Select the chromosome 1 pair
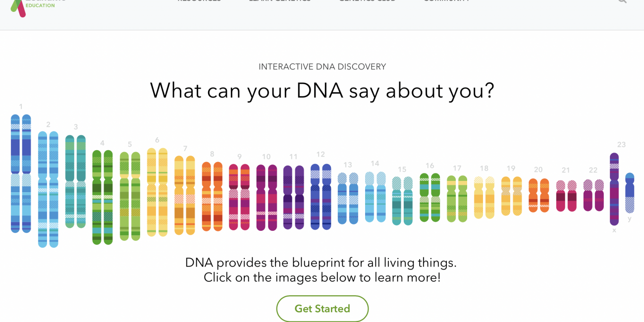This screenshot has width=644, height=322. 21,173
